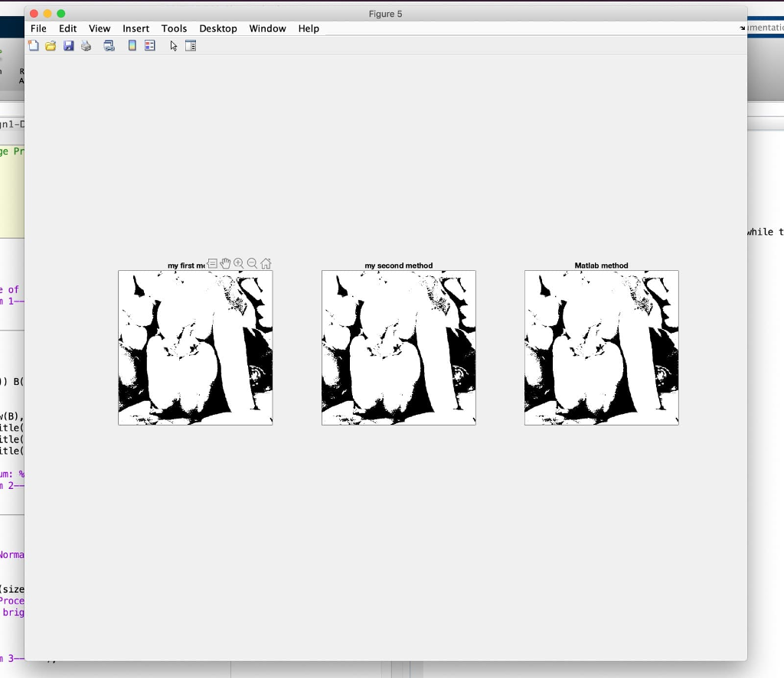Restore view with the Home icon
The height and width of the screenshot is (678, 784).
[x=265, y=263]
